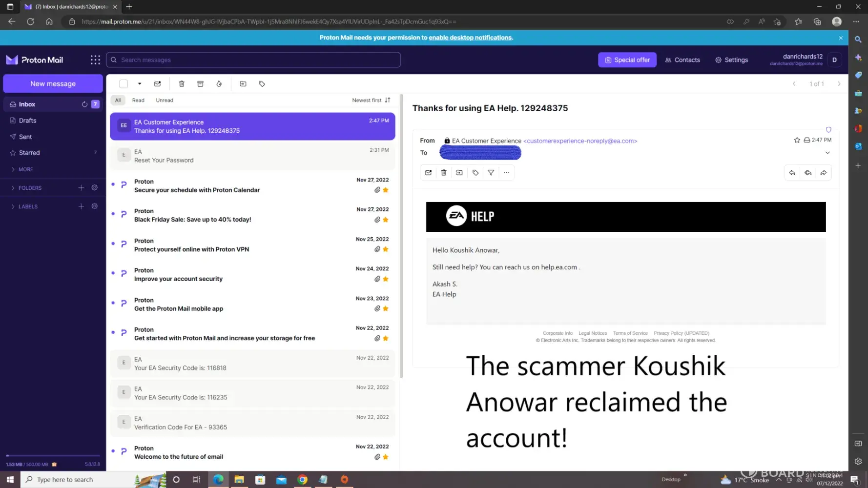Unstar the Proton Calendar email
The image size is (868, 488).
pyautogui.click(x=386, y=190)
